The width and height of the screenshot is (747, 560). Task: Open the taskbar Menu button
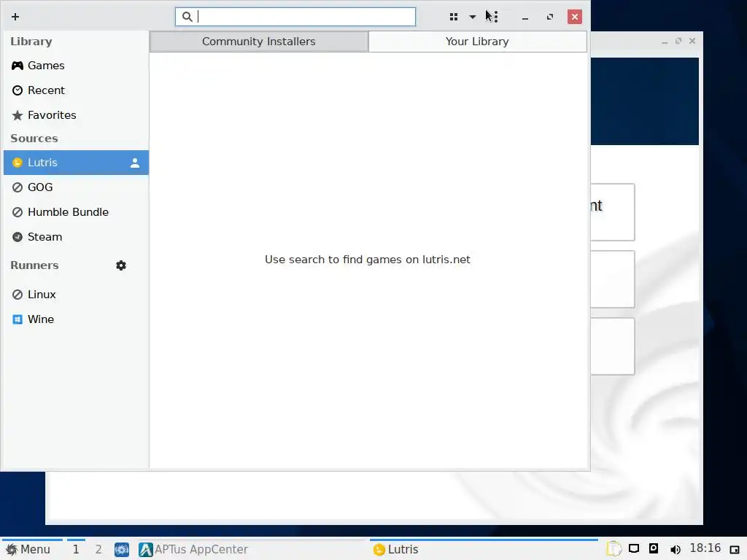[28, 550]
